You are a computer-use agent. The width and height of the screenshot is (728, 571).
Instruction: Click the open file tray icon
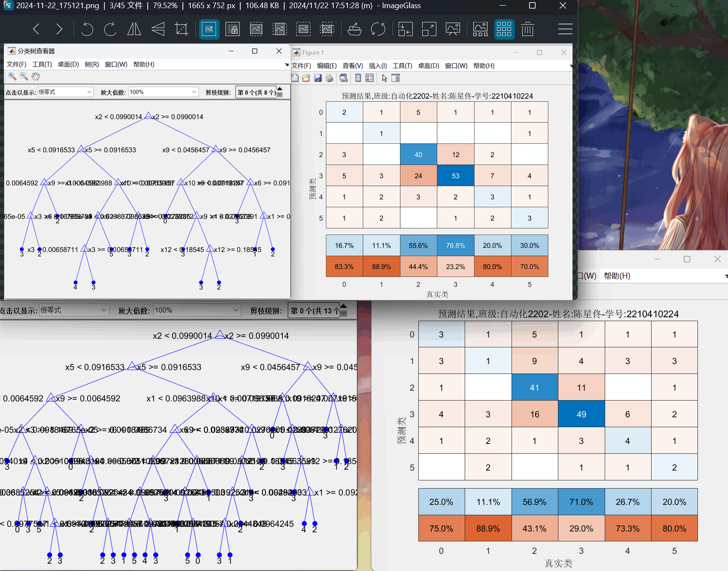pyautogui.click(x=354, y=29)
